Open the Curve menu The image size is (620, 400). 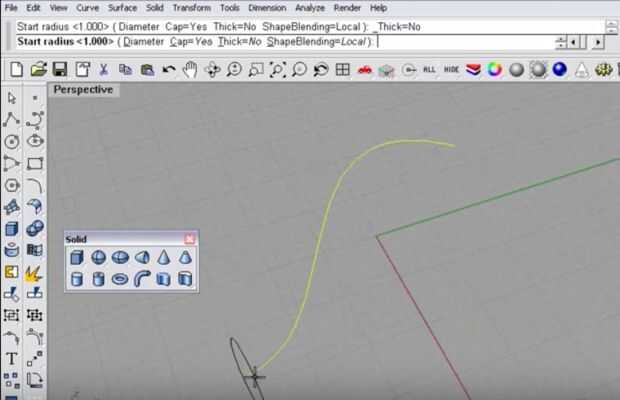click(x=87, y=8)
